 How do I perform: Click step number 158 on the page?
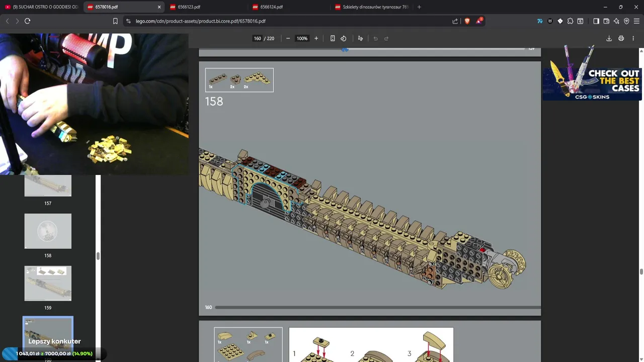(214, 102)
